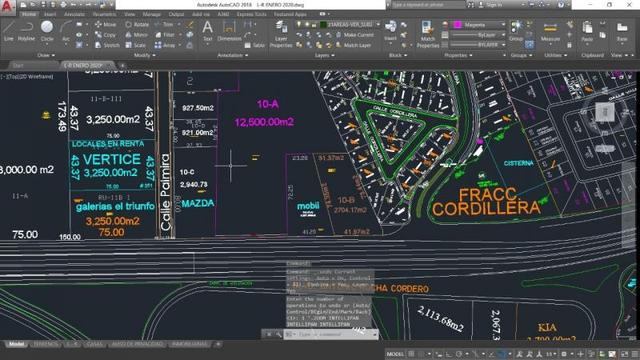Open the View ribbon tab
The image size is (640, 360).
tap(129, 14)
